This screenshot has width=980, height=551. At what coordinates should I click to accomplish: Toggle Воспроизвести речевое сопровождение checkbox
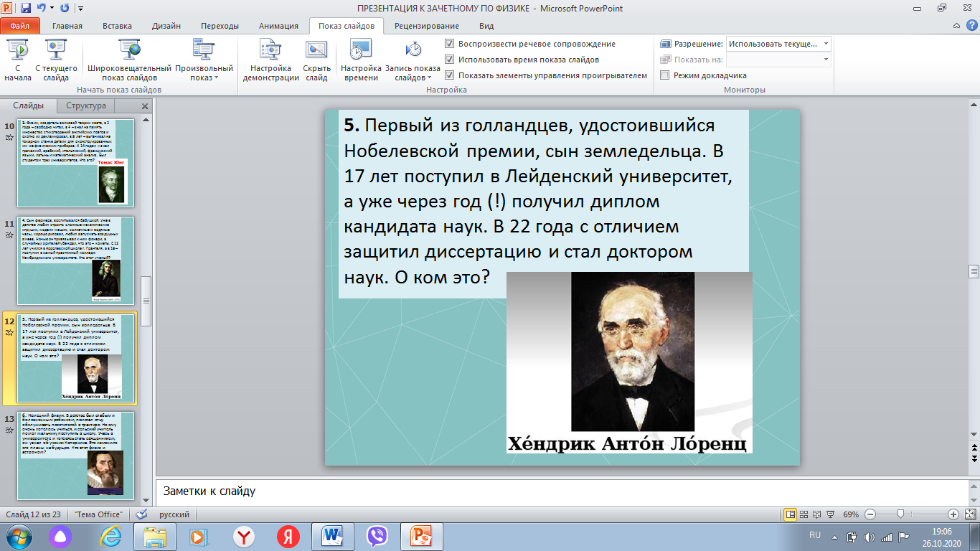point(449,44)
